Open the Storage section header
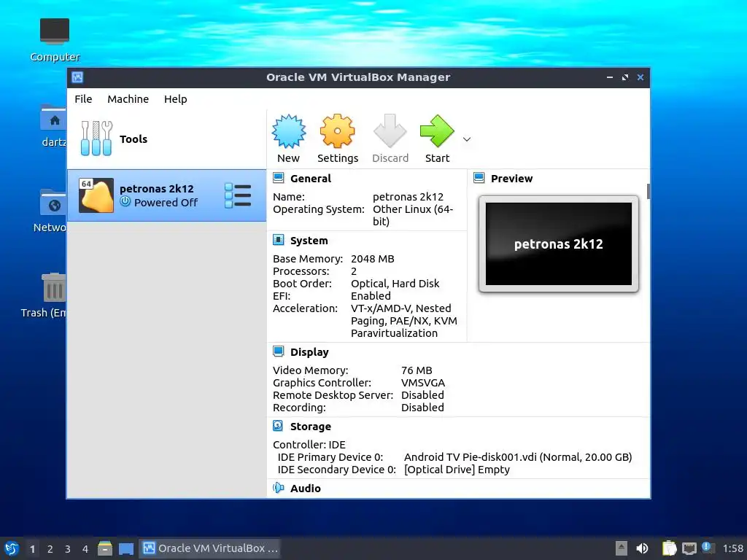This screenshot has width=747, height=560. (310, 426)
